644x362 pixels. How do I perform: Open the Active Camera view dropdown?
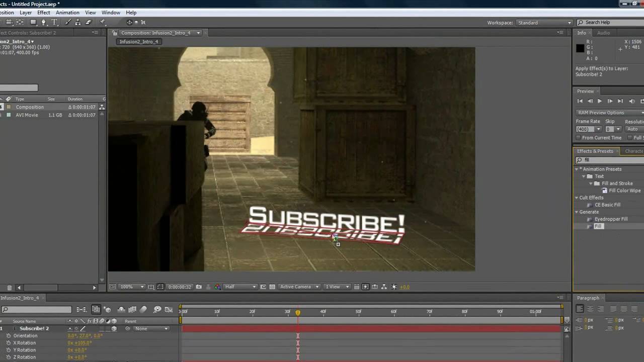point(299,287)
